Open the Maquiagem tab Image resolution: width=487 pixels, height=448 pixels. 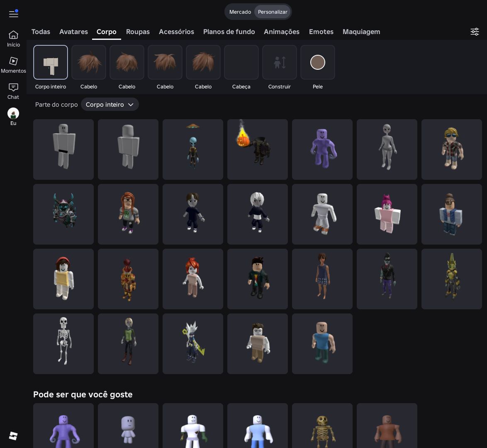coord(361,32)
